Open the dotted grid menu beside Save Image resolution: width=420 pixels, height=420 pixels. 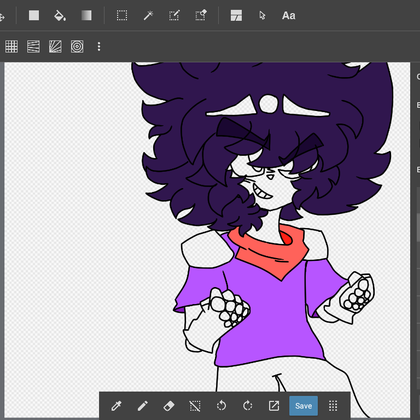(333, 406)
